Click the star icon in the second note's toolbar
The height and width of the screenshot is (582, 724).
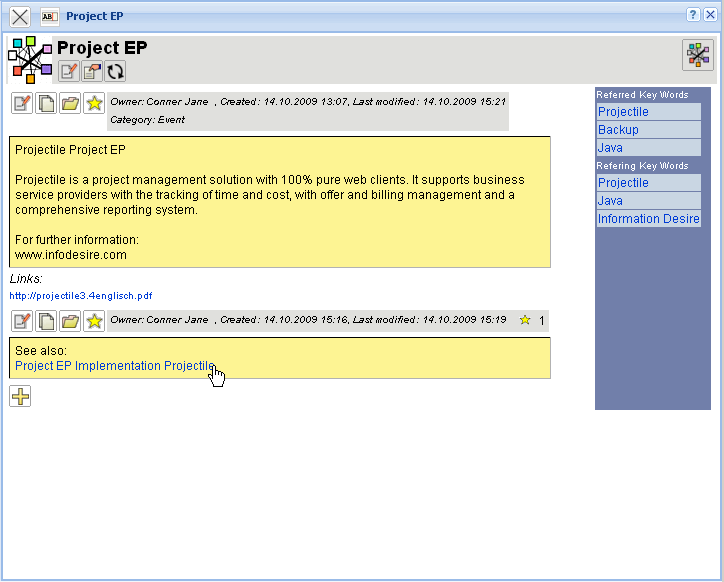(x=94, y=321)
